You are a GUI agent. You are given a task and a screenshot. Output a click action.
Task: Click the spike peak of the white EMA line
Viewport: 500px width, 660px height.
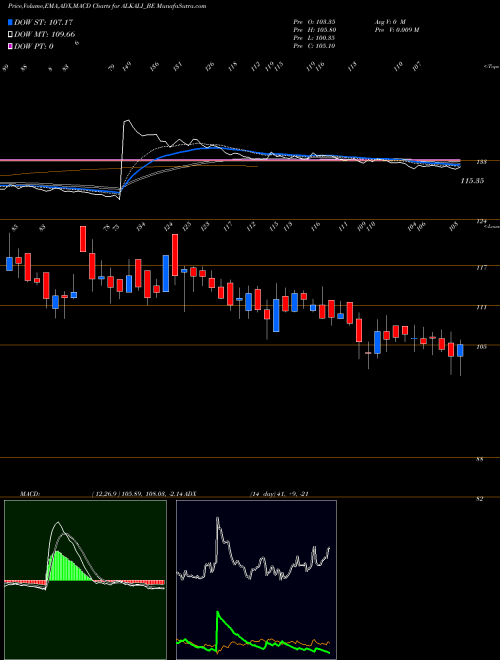coord(127,122)
